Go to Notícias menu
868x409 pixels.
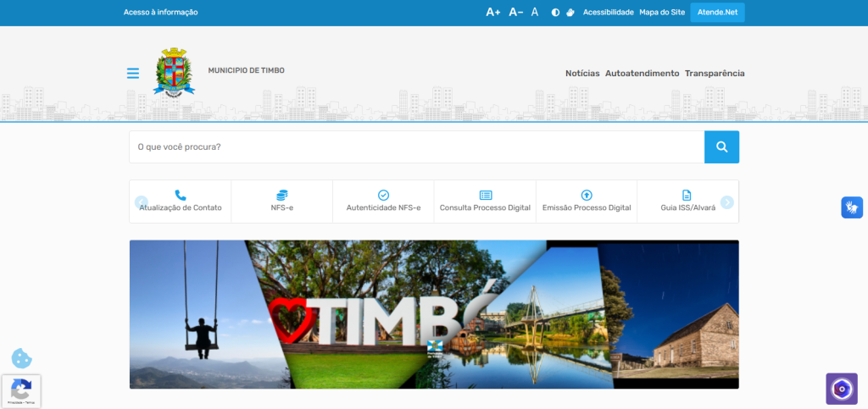point(582,74)
